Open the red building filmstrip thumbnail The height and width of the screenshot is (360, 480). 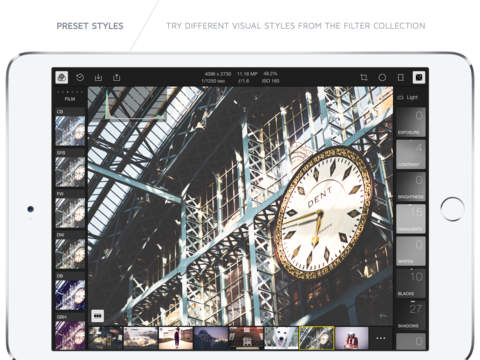[x=246, y=338]
